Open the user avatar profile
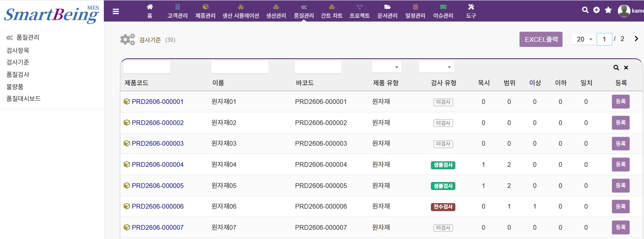 tap(624, 11)
